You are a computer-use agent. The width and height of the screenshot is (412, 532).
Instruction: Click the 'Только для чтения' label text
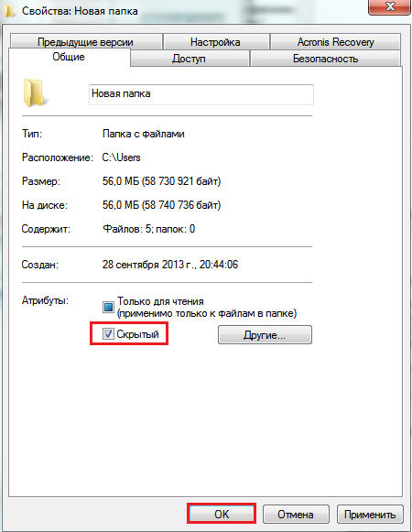coord(160,301)
